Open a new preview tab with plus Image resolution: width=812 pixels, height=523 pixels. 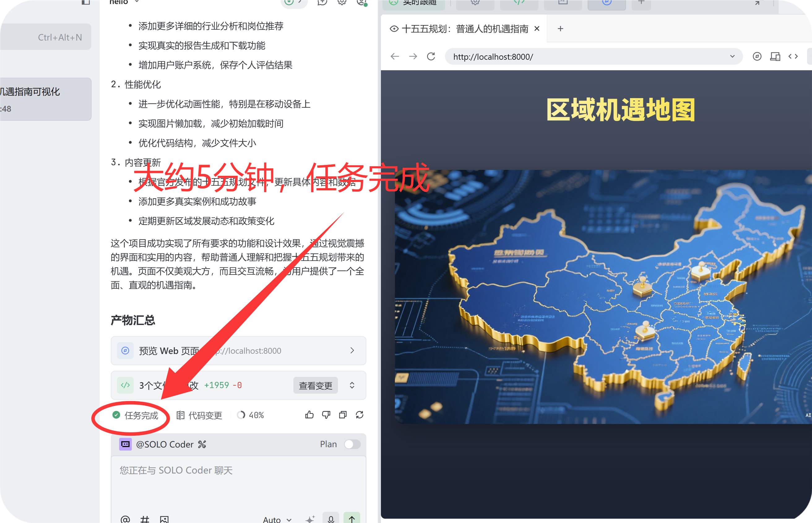[x=560, y=29]
